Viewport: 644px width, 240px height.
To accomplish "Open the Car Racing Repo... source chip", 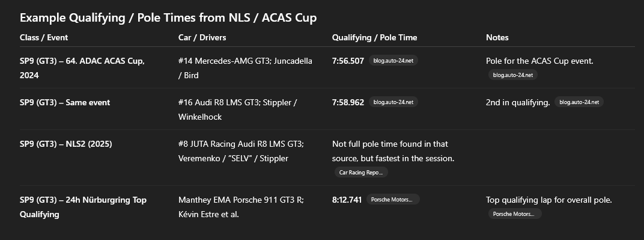I will pyautogui.click(x=361, y=172).
